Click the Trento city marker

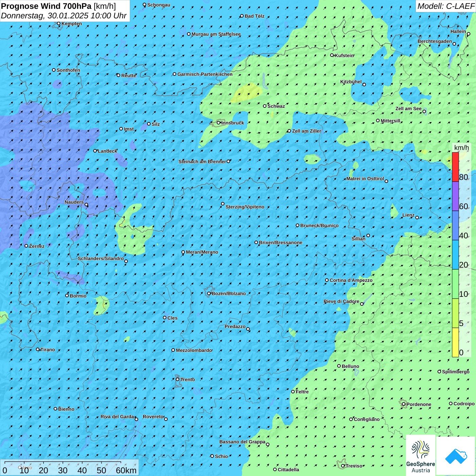[x=177, y=379]
